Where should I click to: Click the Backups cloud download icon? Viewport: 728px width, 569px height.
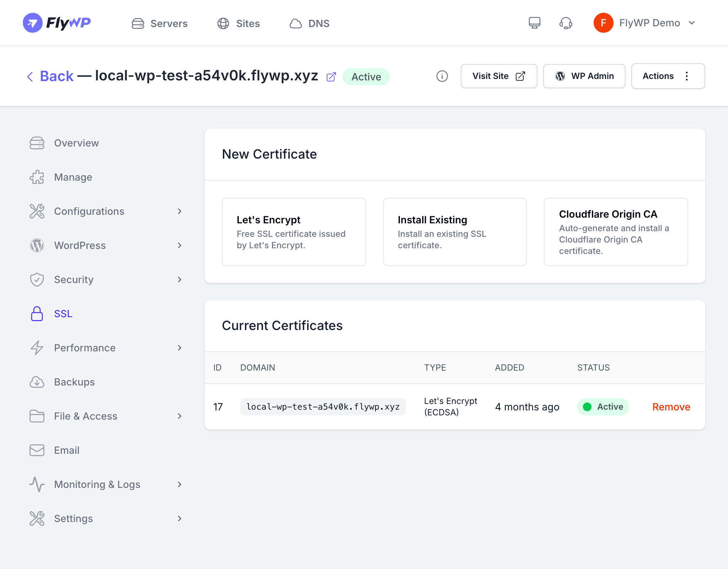[x=37, y=382]
